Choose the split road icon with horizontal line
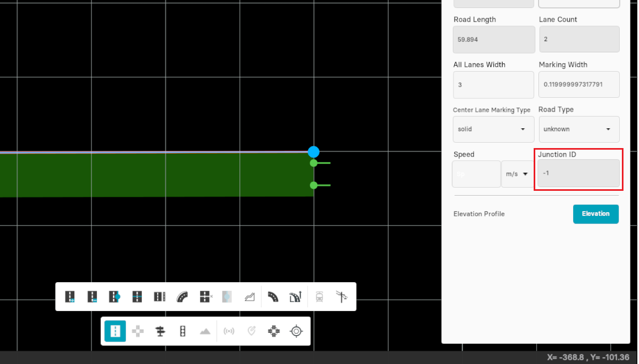This screenshot has width=639, height=364. (137, 297)
